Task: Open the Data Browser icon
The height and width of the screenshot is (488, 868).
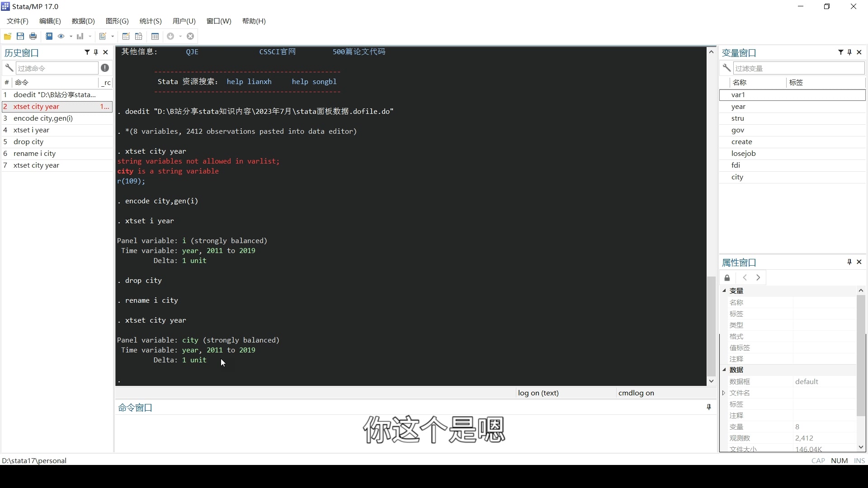Action: tap(139, 37)
